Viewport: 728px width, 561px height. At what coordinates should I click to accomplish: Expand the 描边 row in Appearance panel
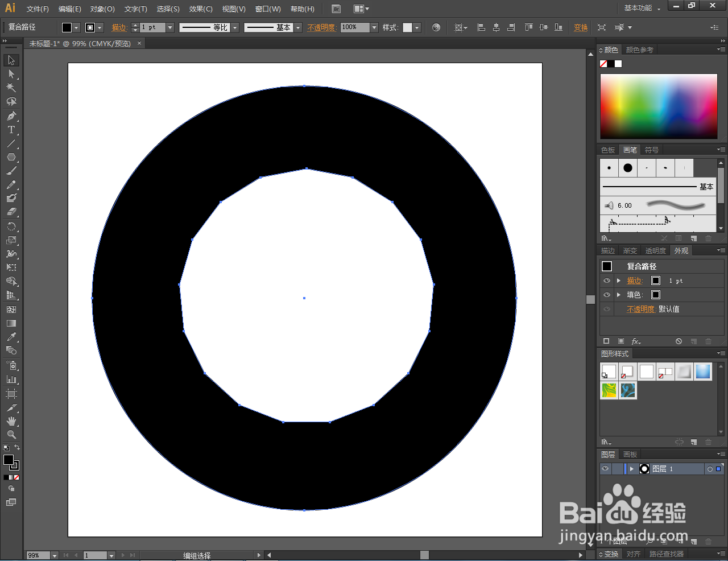tap(619, 280)
